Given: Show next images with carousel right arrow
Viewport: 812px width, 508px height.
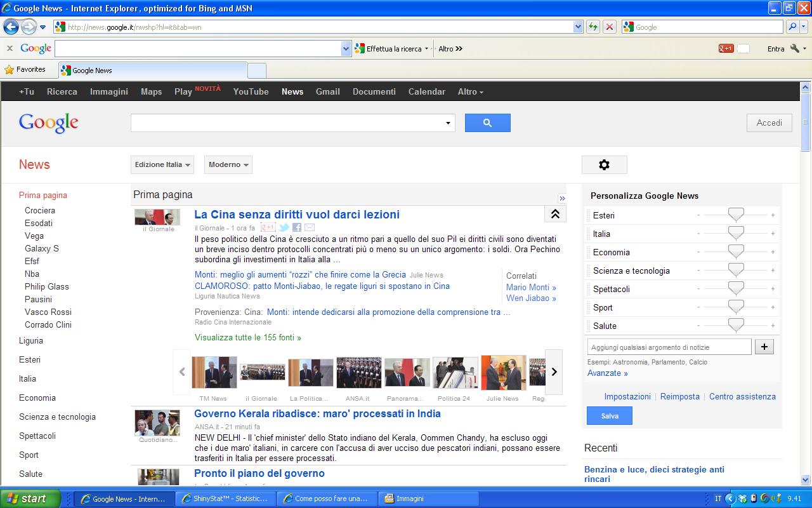Looking at the screenshot, I should pyautogui.click(x=554, y=372).
